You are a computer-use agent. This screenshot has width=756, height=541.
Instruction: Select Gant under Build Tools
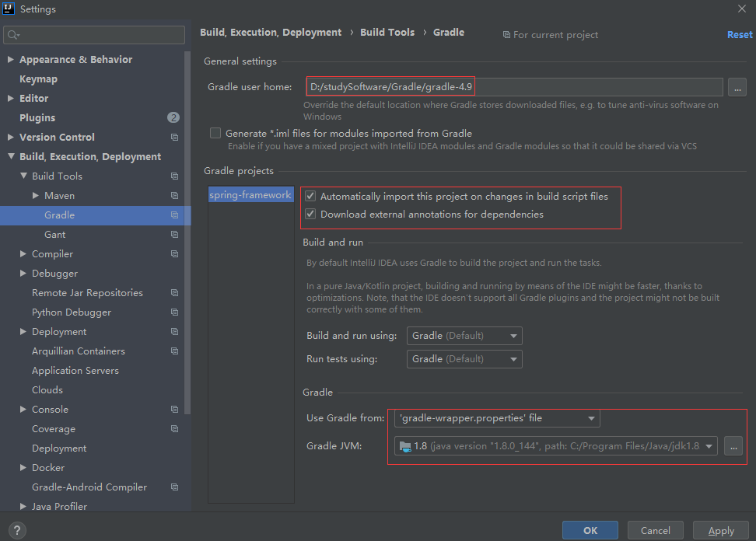point(55,235)
